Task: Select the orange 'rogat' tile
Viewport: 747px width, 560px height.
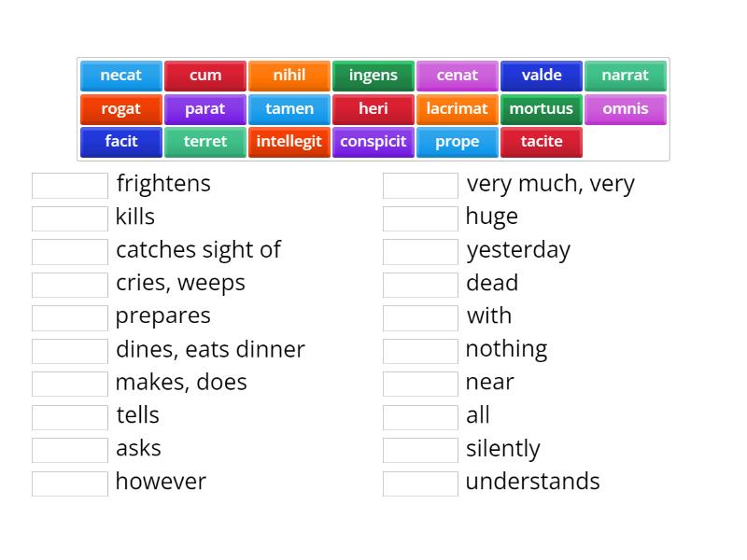Action: 120,108
